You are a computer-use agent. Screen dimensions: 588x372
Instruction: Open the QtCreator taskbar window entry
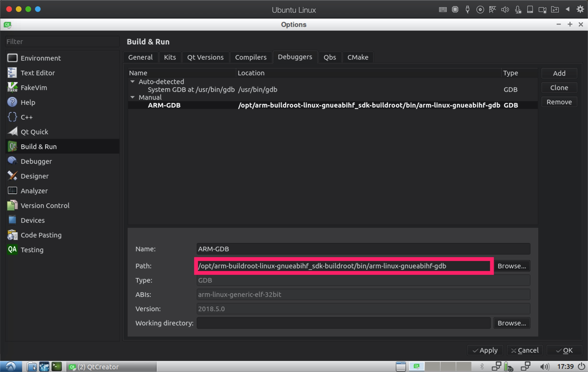pyautogui.click(x=111, y=366)
